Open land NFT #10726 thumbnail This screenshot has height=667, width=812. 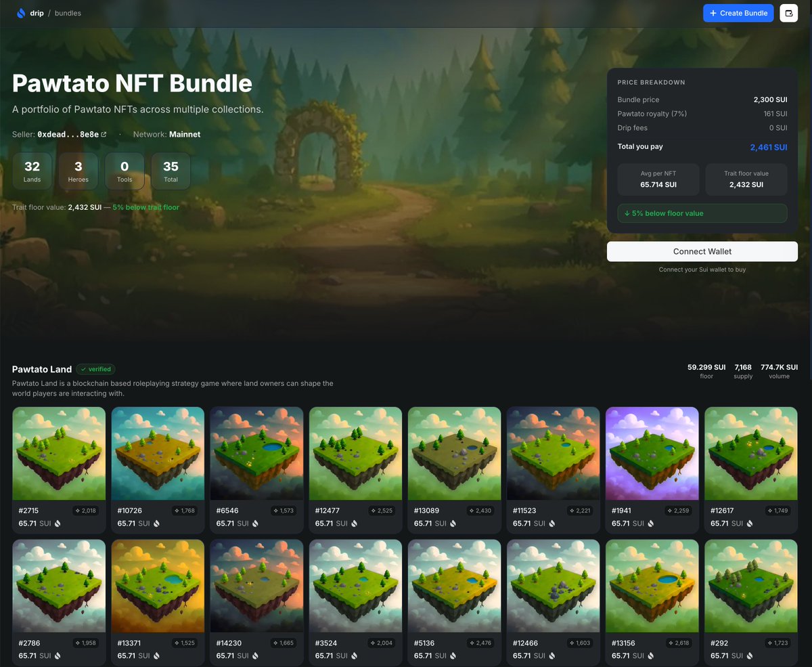tap(158, 454)
